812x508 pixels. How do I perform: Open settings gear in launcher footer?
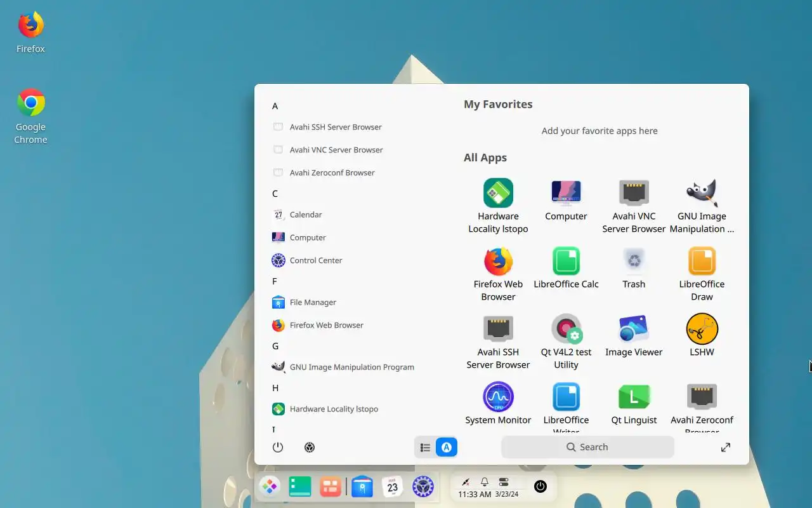coord(310,447)
